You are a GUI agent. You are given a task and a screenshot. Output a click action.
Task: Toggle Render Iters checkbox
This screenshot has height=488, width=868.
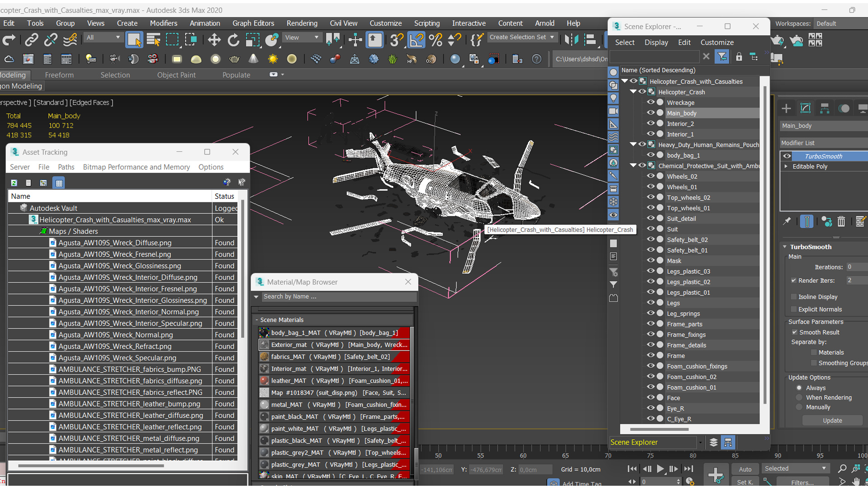tap(794, 281)
